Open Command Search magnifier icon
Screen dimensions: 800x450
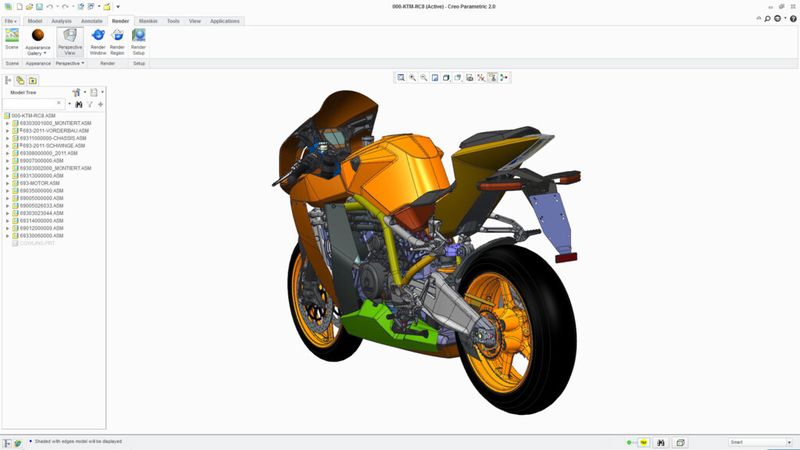767,18
